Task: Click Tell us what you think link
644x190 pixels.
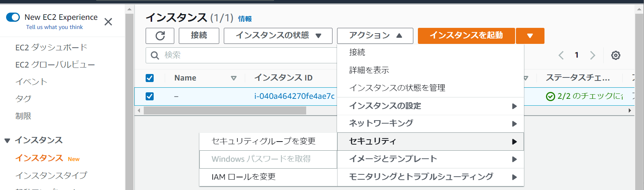Action: click(55, 27)
